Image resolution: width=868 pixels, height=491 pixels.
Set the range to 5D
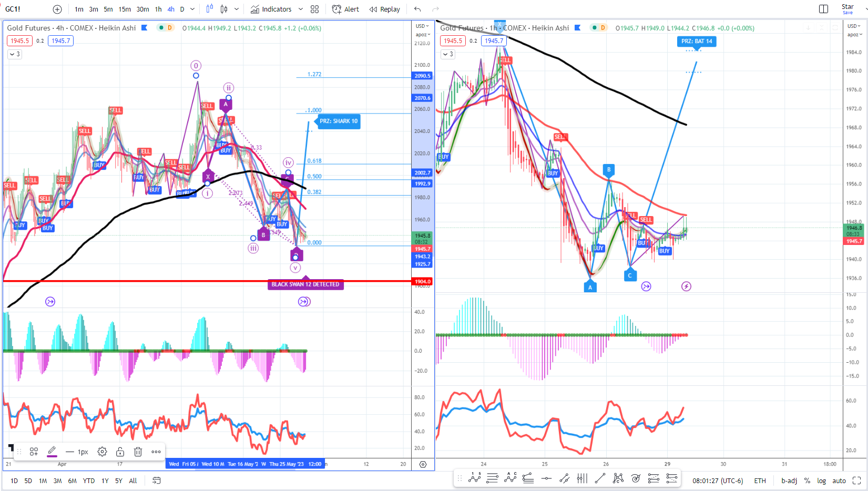28,480
